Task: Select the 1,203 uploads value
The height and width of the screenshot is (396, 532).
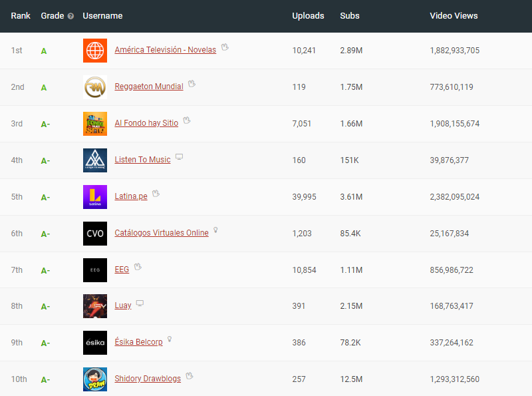Action: (x=302, y=234)
